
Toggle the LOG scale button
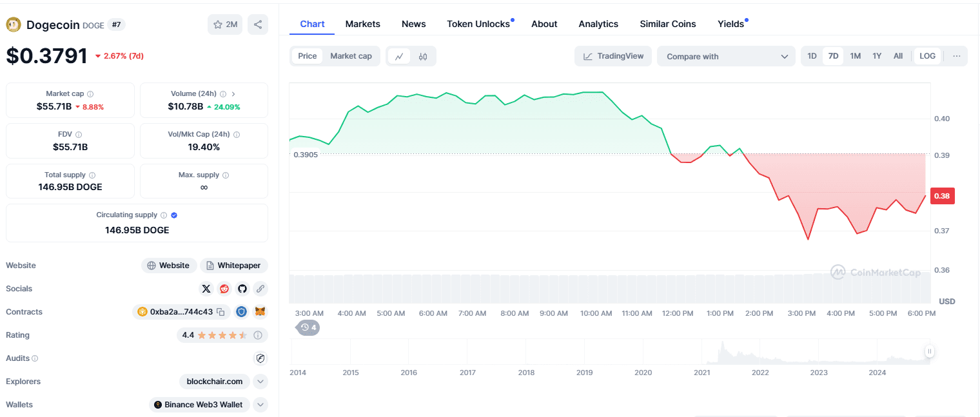click(927, 56)
